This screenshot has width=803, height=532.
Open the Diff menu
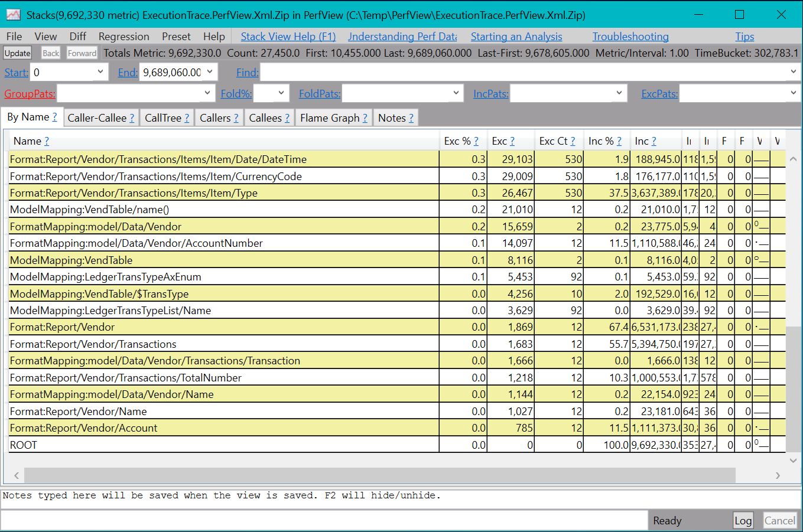[77, 37]
